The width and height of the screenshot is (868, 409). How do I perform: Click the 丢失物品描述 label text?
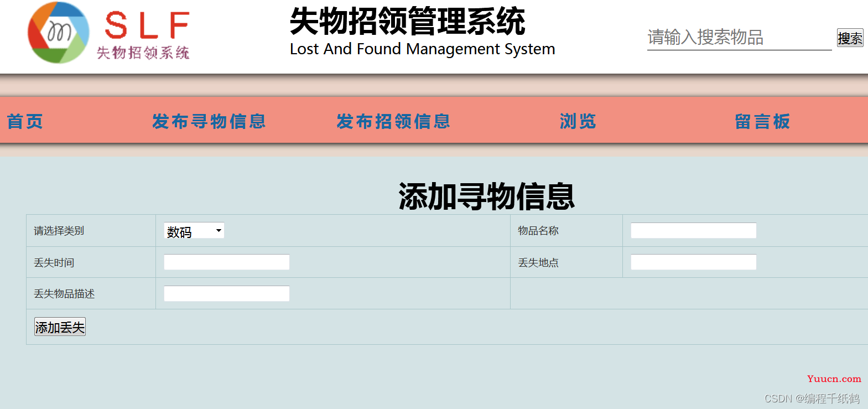[x=64, y=294]
